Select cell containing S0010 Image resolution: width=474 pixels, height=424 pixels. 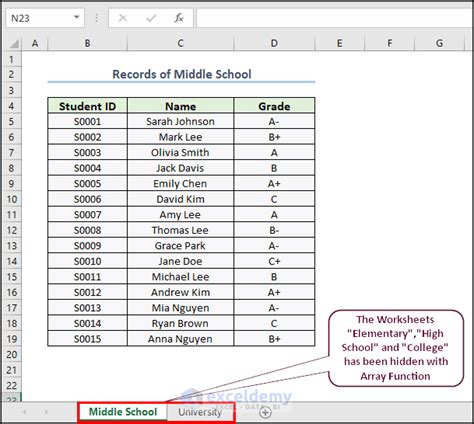coord(87,261)
